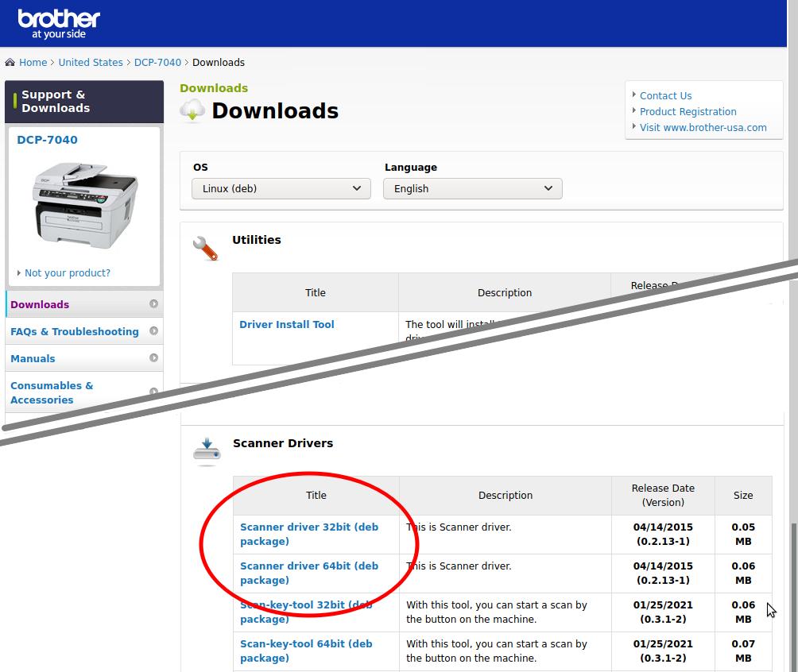
Task: Open Consumables & Accessories in sidebar
Action: click(x=52, y=392)
